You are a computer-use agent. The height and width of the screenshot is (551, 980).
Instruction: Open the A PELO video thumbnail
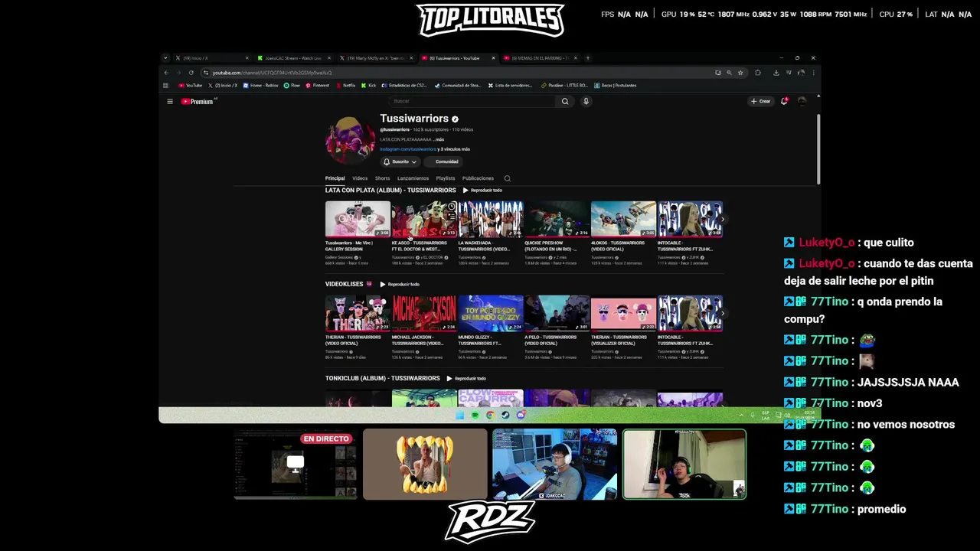pos(557,313)
